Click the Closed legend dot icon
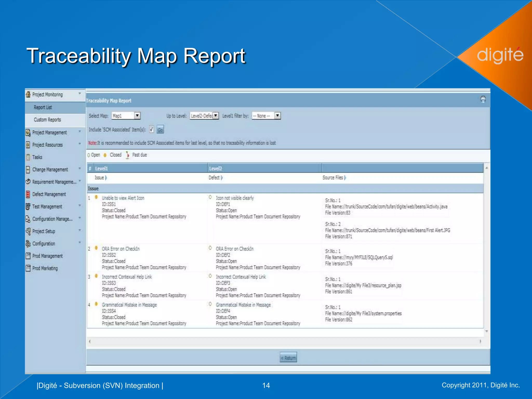 coord(105,155)
